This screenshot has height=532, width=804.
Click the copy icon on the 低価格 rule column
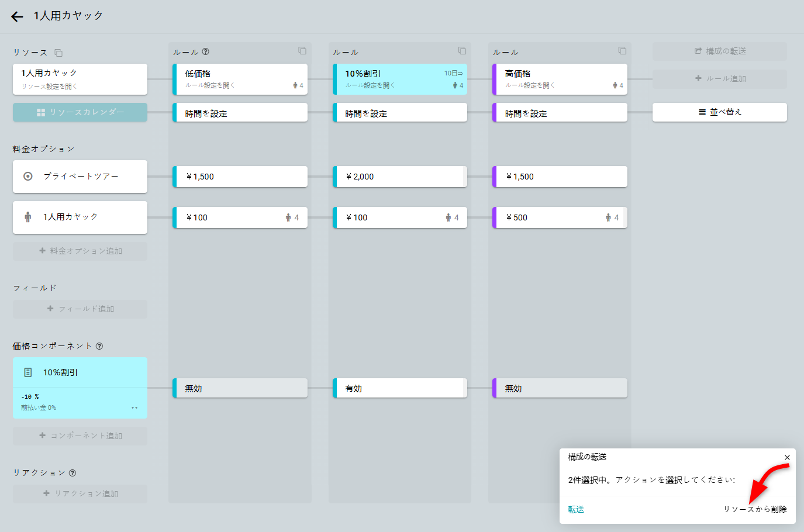(302, 51)
